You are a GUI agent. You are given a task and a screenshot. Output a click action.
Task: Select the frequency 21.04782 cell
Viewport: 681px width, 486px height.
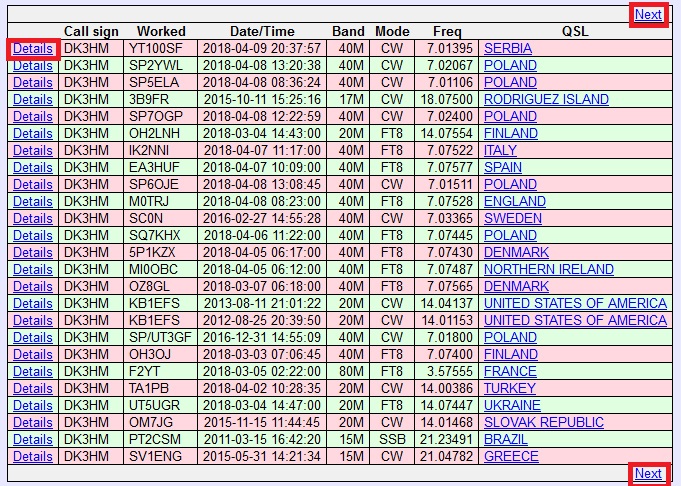[x=446, y=456]
